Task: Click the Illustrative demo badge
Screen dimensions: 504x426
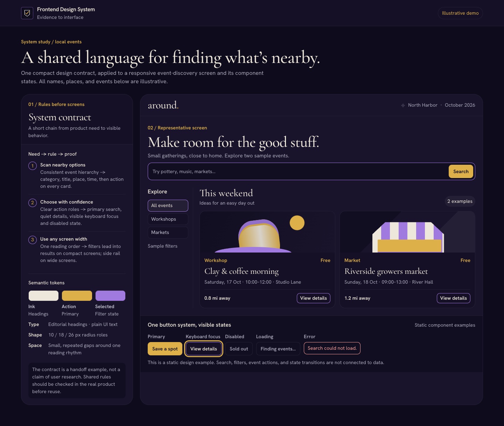Action: click(x=460, y=13)
